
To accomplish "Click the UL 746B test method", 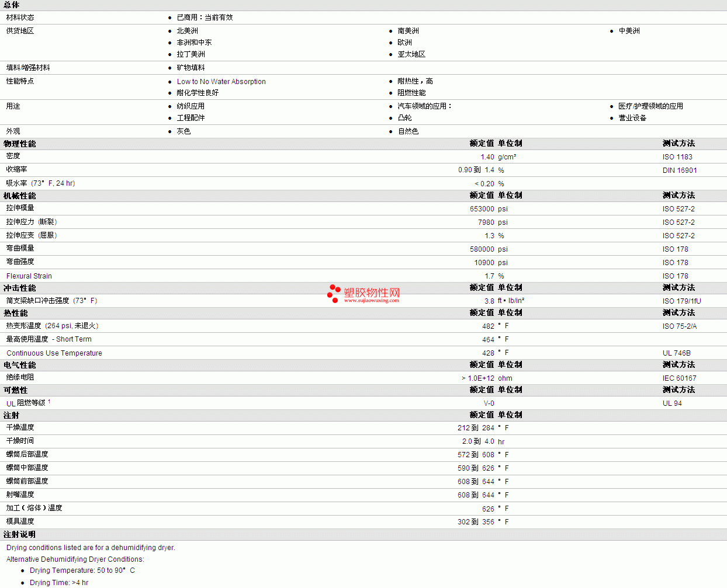I will [x=677, y=353].
